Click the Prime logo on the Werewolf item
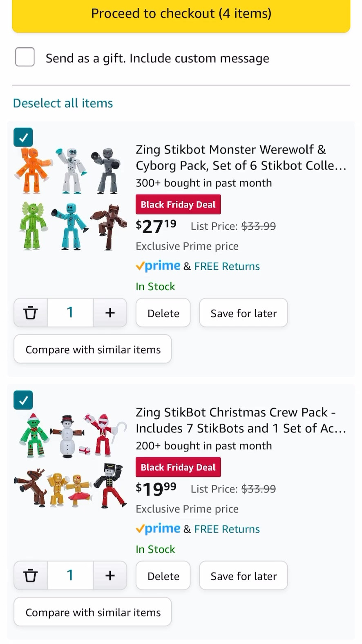Screen dimensions: 362x644 pos(158,266)
